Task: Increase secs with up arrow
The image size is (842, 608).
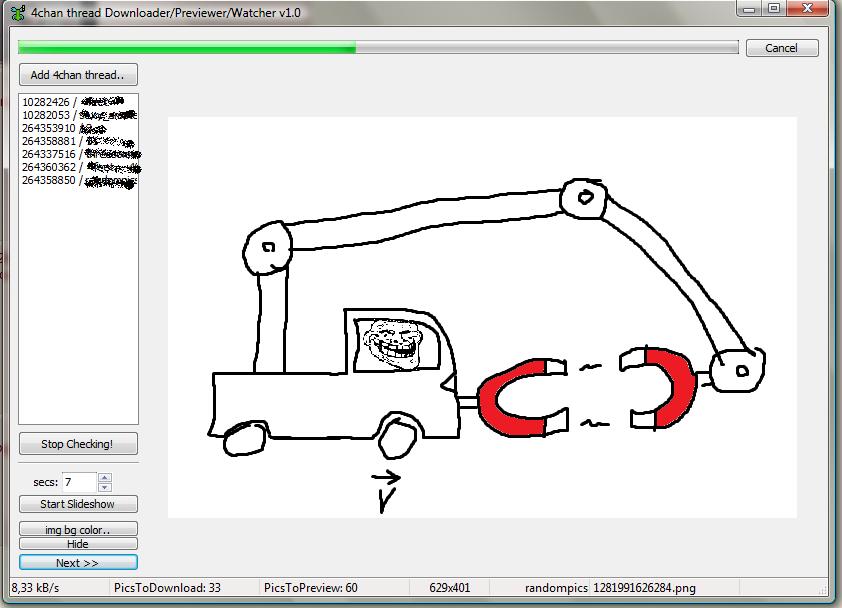Action: 105,477
